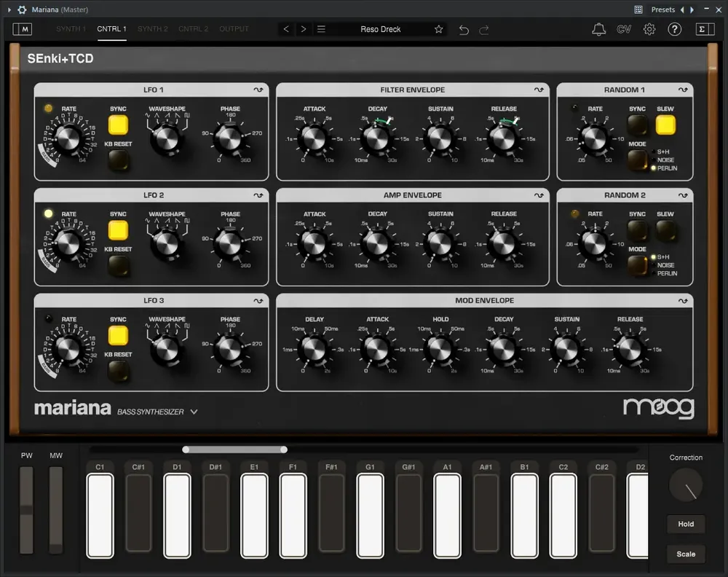The width and height of the screenshot is (728, 577).
Task: Click the undo arrow icon
Action: (464, 29)
